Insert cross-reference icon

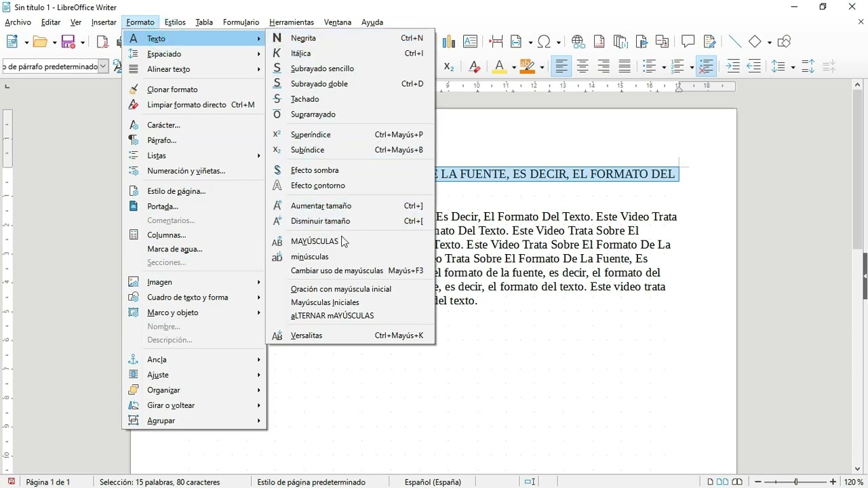[x=663, y=42]
